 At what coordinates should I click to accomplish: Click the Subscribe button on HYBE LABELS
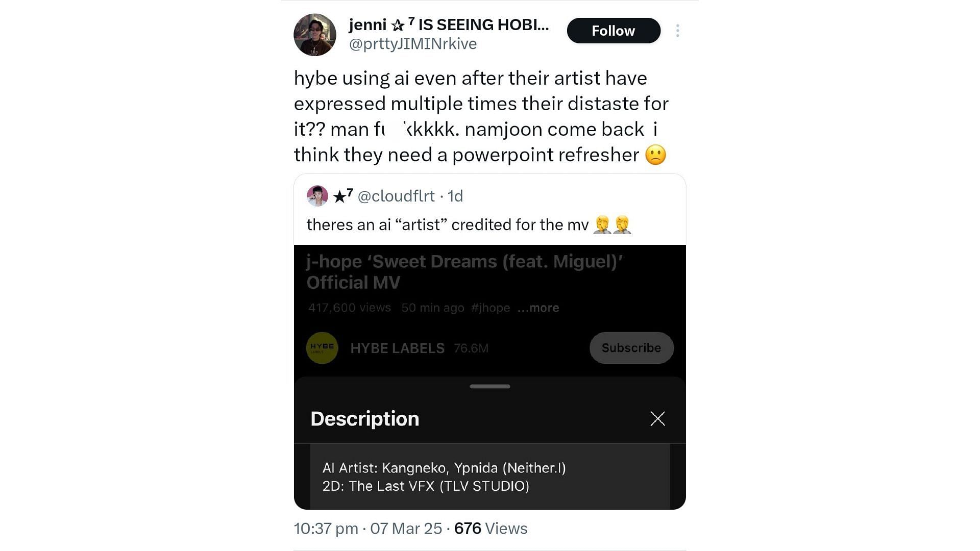coord(631,348)
